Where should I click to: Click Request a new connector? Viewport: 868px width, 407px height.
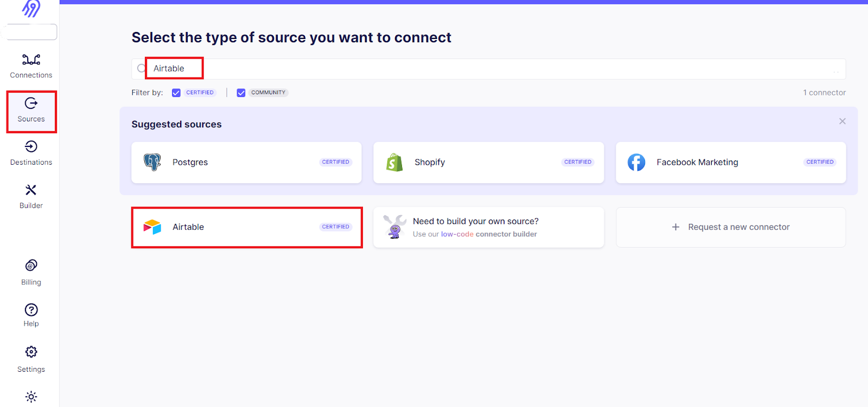(x=731, y=227)
